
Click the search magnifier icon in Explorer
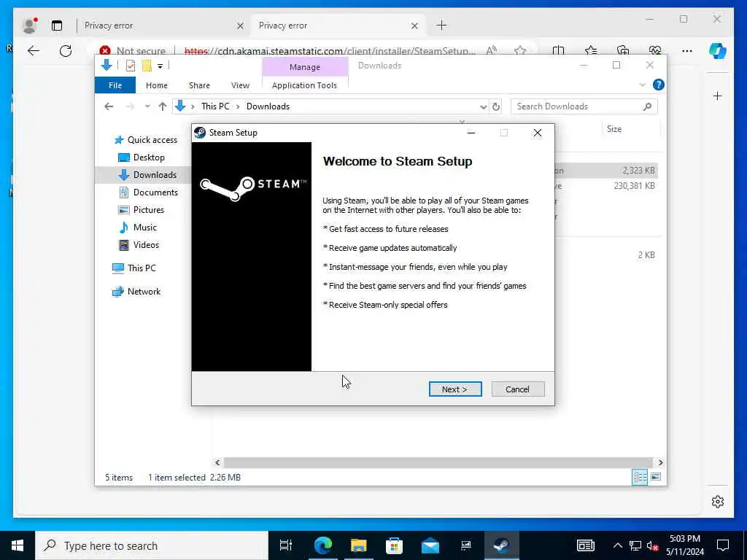point(647,106)
